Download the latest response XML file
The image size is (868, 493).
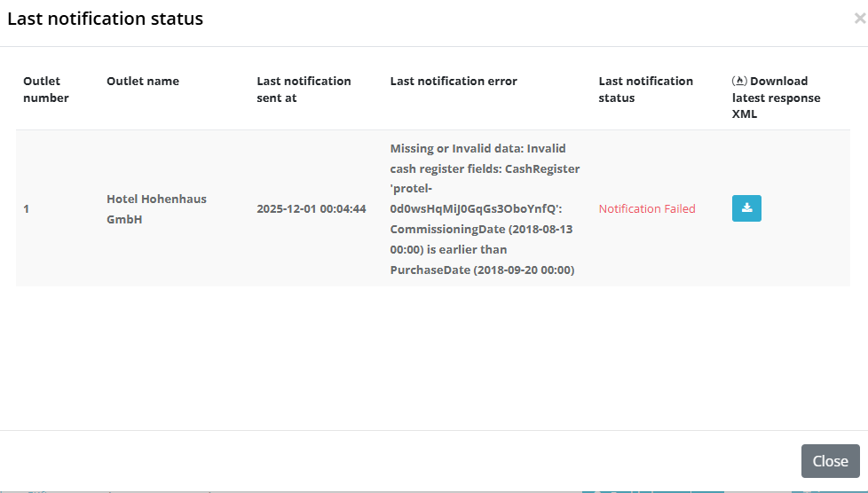coord(746,208)
